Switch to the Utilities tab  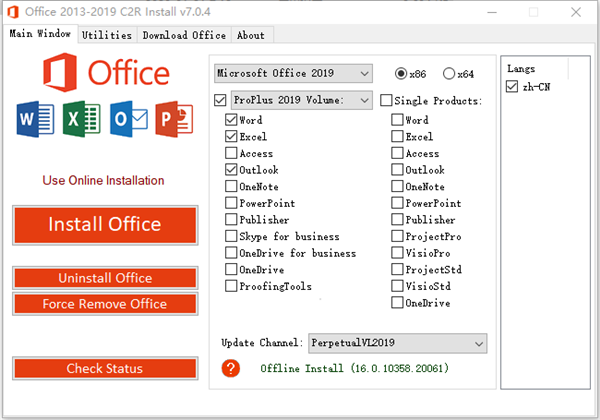107,35
